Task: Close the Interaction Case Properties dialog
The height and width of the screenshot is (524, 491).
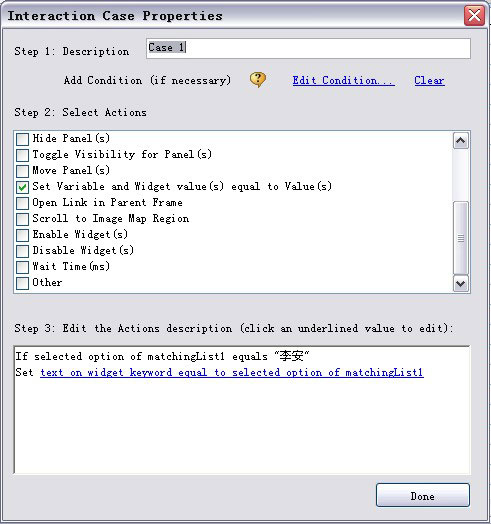Action: click(474, 15)
